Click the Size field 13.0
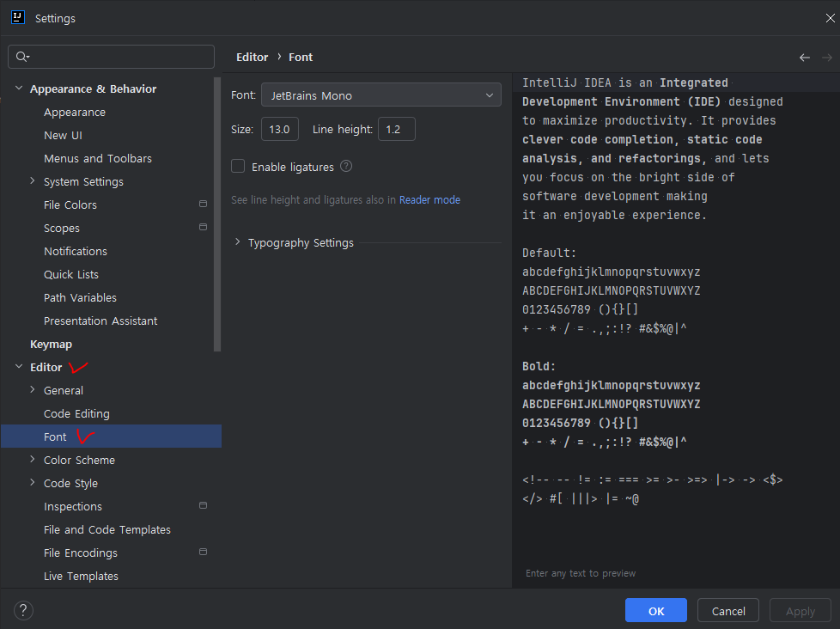This screenshot has height=629, width=840. (x=280, y=129)
